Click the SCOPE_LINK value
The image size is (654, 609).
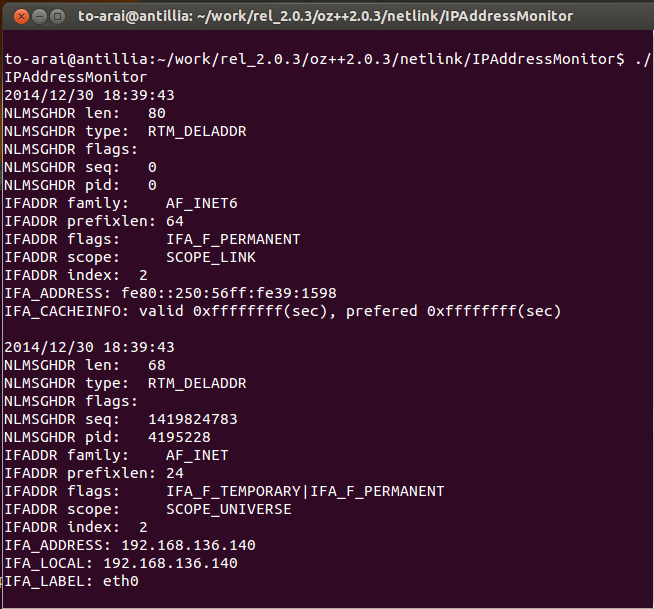211,257
